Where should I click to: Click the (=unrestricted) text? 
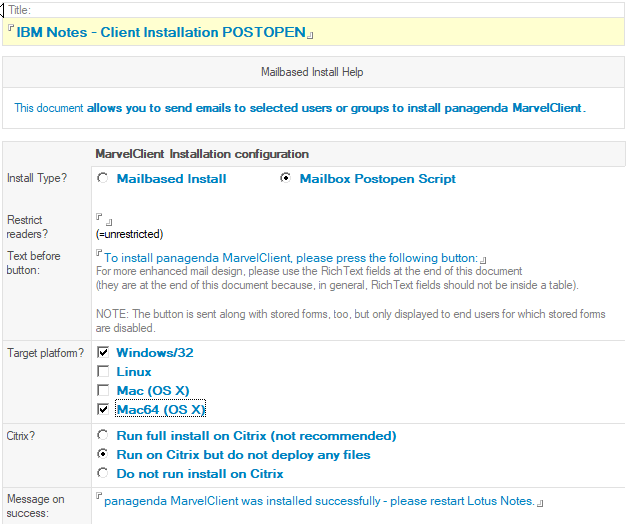129,234
